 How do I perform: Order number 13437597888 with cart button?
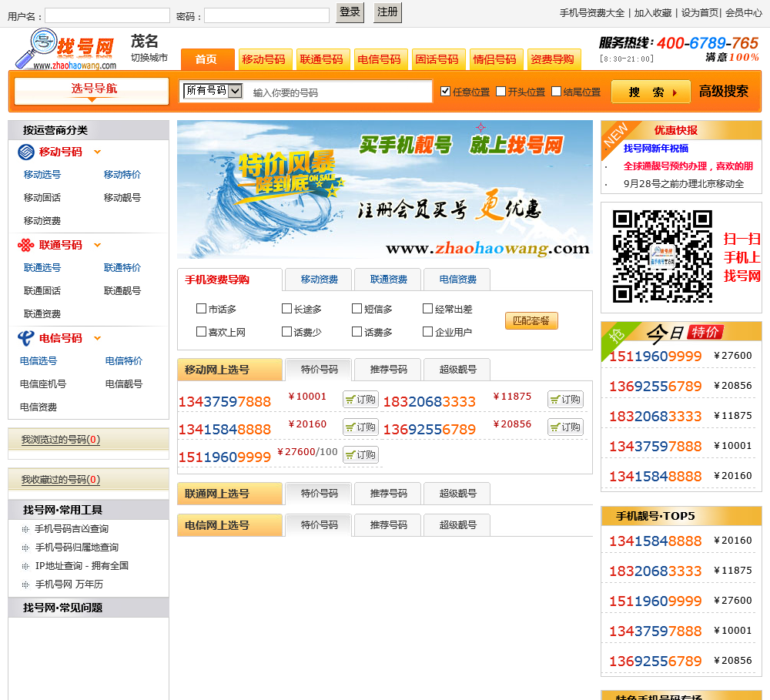pyautogui.click(x=360, y=400)
